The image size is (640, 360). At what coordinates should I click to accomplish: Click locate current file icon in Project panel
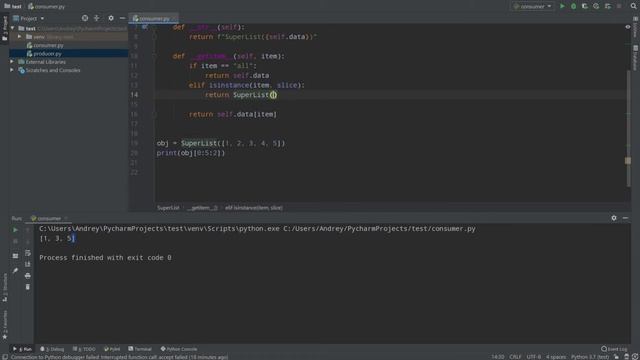84,18
